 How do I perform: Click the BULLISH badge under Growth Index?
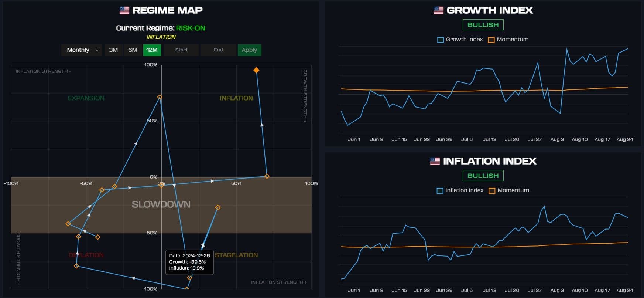pyautogui.click(x=483, y=25)
